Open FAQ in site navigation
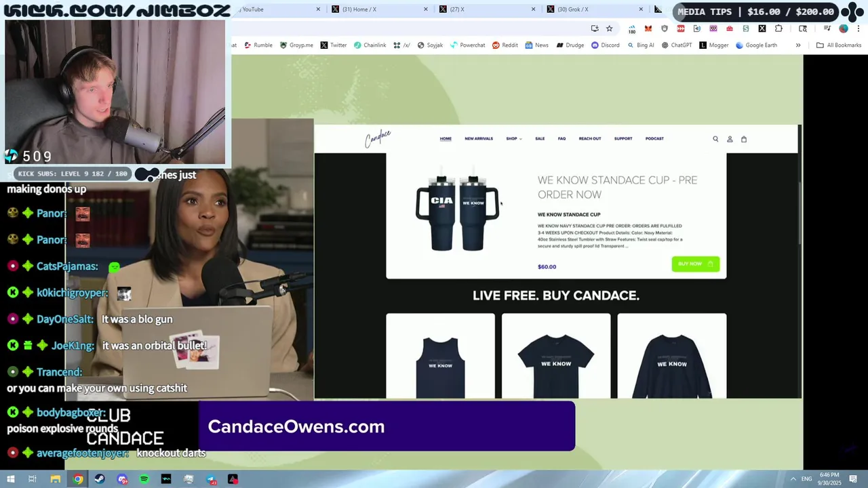Screen dimensions: 868x488 point(561,139)
